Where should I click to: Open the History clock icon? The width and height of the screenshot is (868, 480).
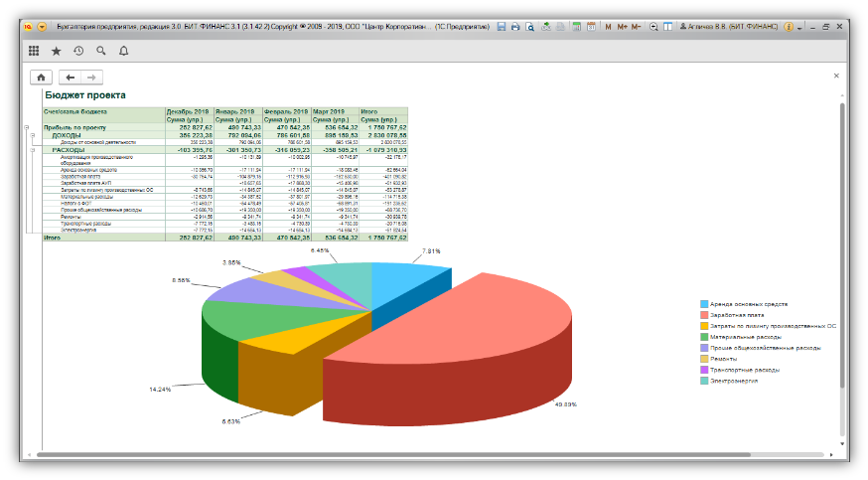coord(78,50)
